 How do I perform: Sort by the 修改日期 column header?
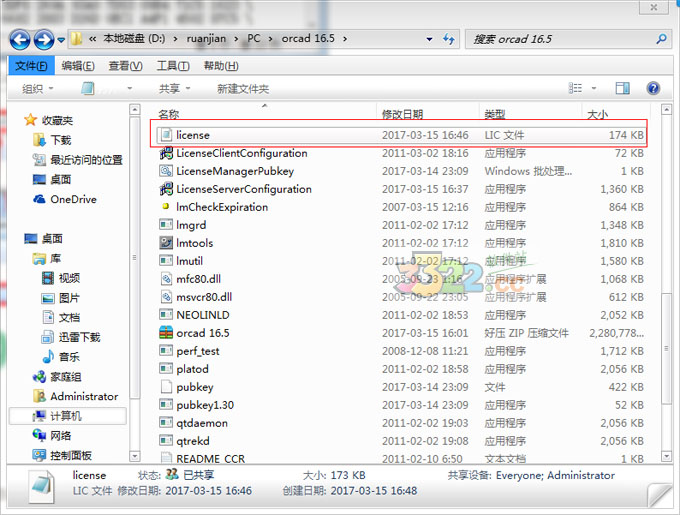(402, 114)
